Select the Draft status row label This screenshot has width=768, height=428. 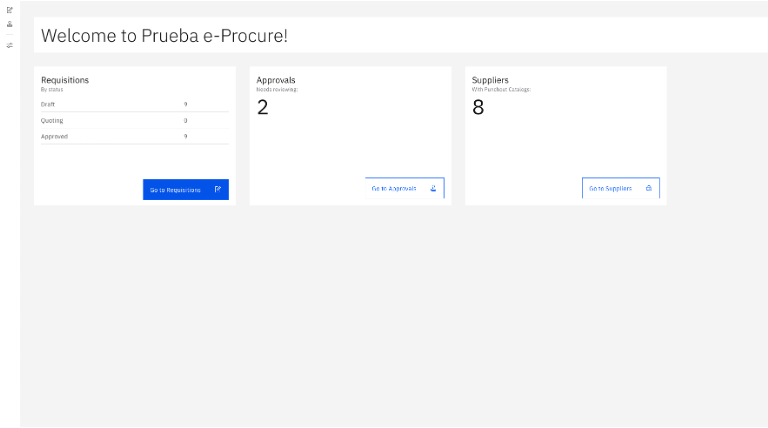pos(48,104)
